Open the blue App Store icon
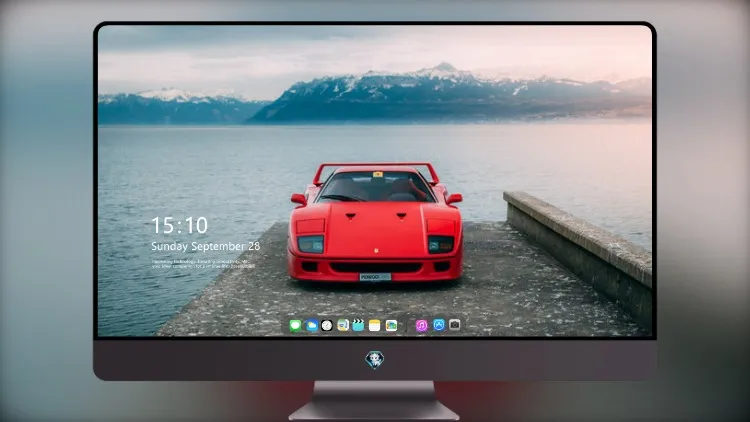This screenshot has height=422, width=750. [x=439, y=325]
